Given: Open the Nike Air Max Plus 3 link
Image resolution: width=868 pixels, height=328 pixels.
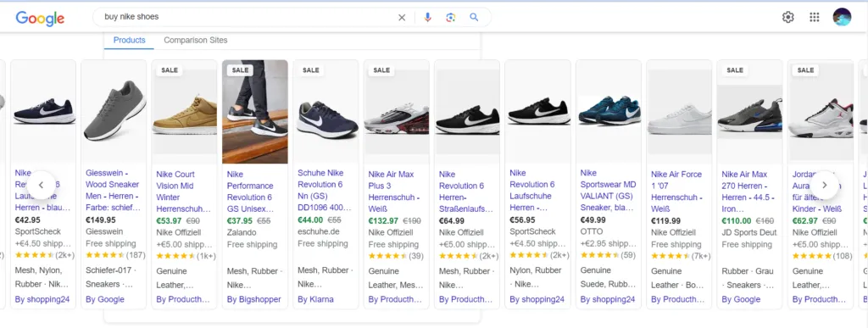Looking at the screenshot, I should tap(395, 192).
